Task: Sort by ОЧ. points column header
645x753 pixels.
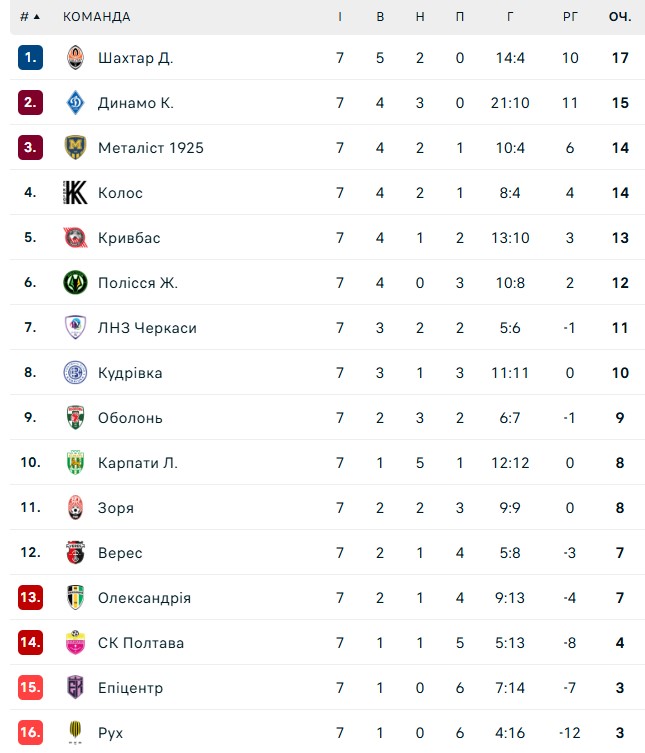Action: pyautogui.click(x=620, y=17)
